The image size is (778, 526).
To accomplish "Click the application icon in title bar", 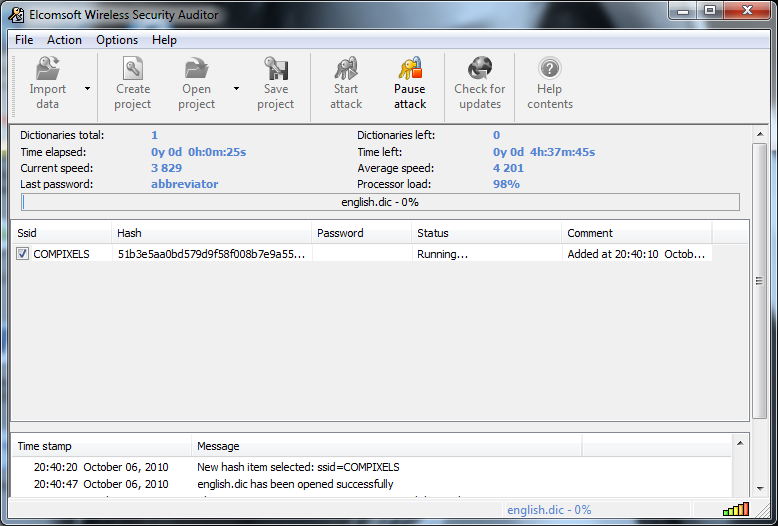I will point(16,15).
